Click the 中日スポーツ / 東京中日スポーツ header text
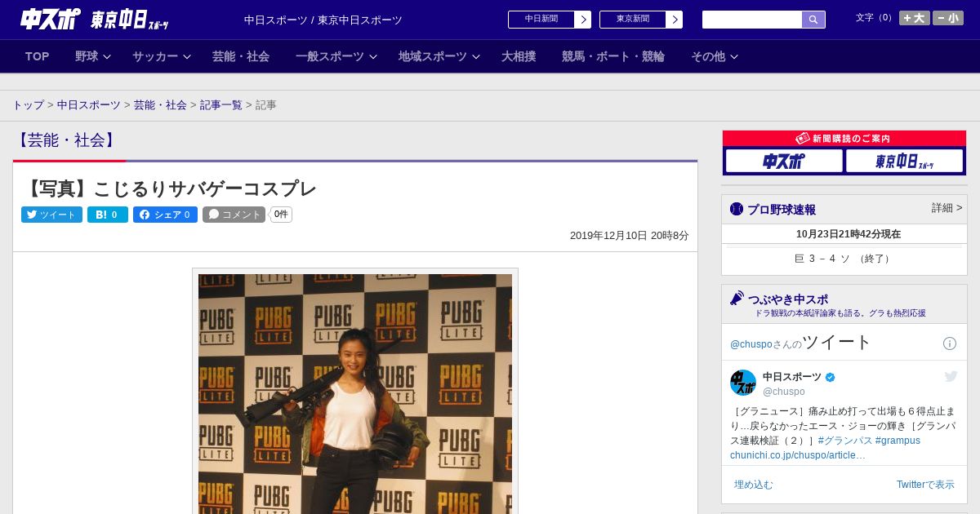This screenshot has width=980, height=514. (323, 20)
